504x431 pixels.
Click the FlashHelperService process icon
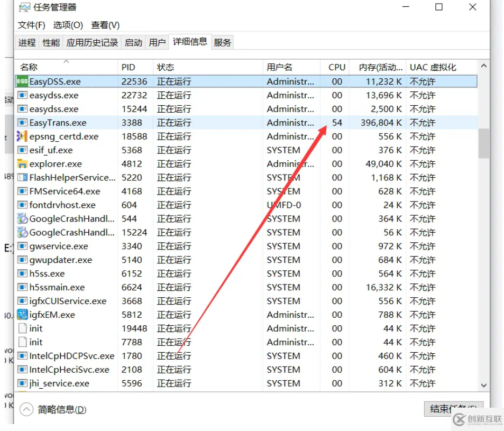(22, 177)
